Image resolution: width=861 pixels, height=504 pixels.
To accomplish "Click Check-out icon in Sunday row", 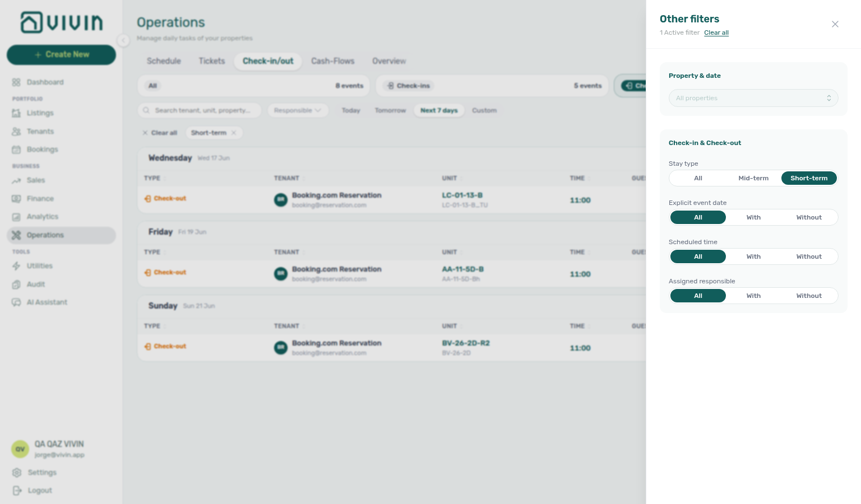I will pos(148,346).
